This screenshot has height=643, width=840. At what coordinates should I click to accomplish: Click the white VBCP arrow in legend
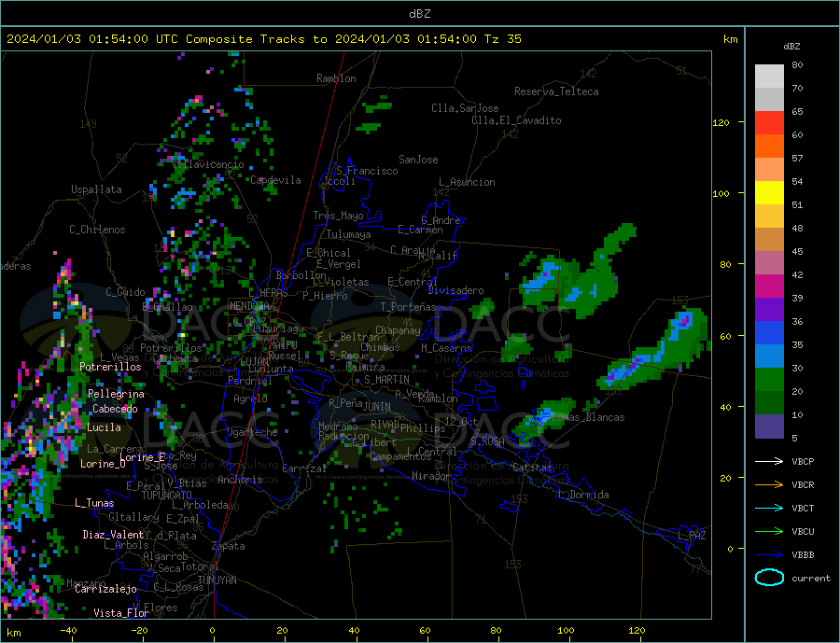tap(769, 461)
